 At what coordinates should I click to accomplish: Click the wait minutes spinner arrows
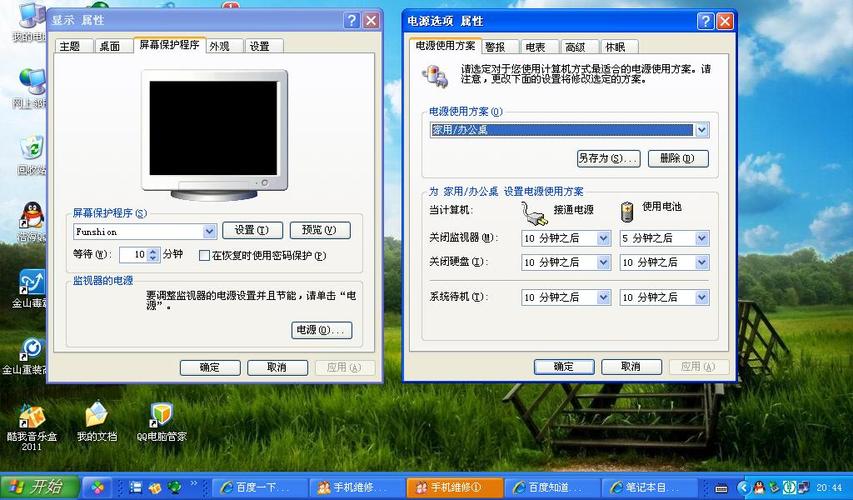(153, 255)
